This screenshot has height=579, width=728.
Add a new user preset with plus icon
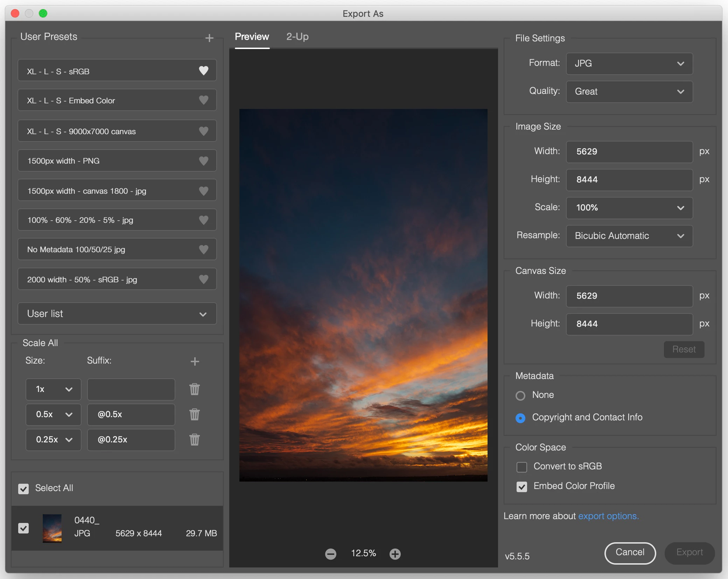pyautogui.click(x=209, y=38)
